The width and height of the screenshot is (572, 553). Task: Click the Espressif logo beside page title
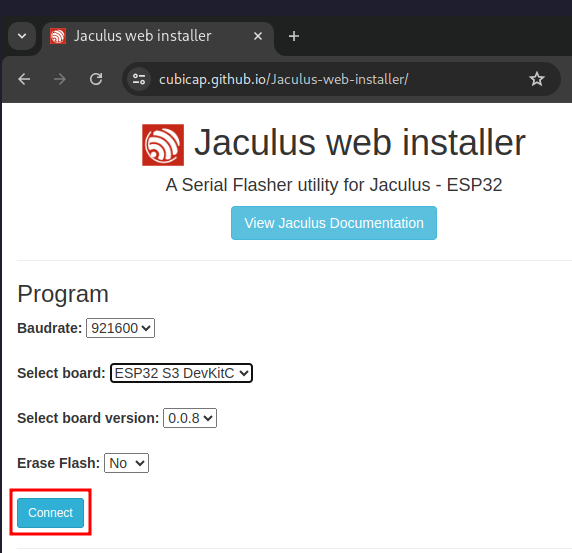tap(163, 145)
